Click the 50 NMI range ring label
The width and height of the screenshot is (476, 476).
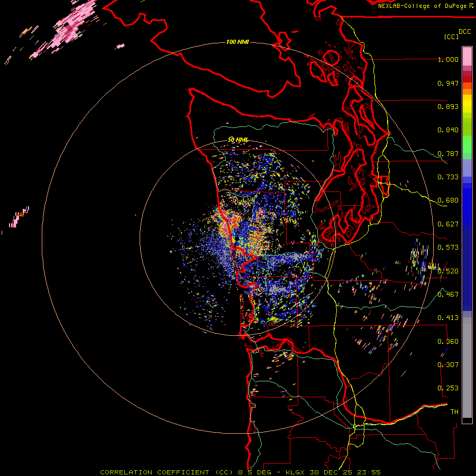237,140
